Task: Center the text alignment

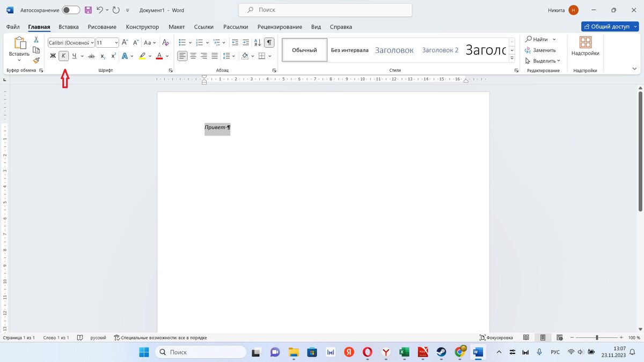Action: [x=193, y=56]
